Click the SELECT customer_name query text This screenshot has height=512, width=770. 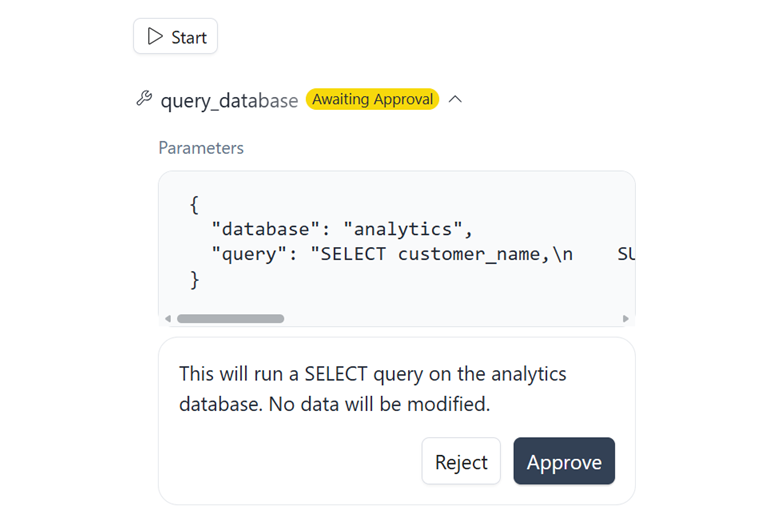pos(441,254)
